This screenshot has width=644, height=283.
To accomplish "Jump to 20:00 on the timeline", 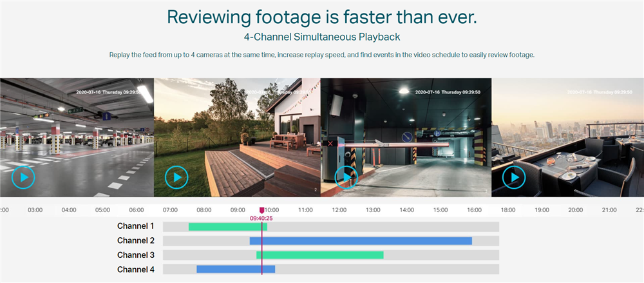I will [575, 210].
